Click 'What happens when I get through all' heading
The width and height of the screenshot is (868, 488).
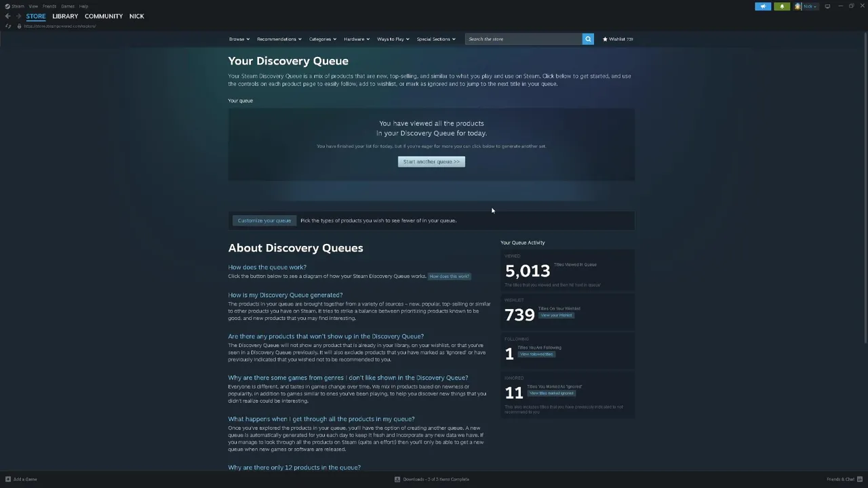click(x=321, y=419)
